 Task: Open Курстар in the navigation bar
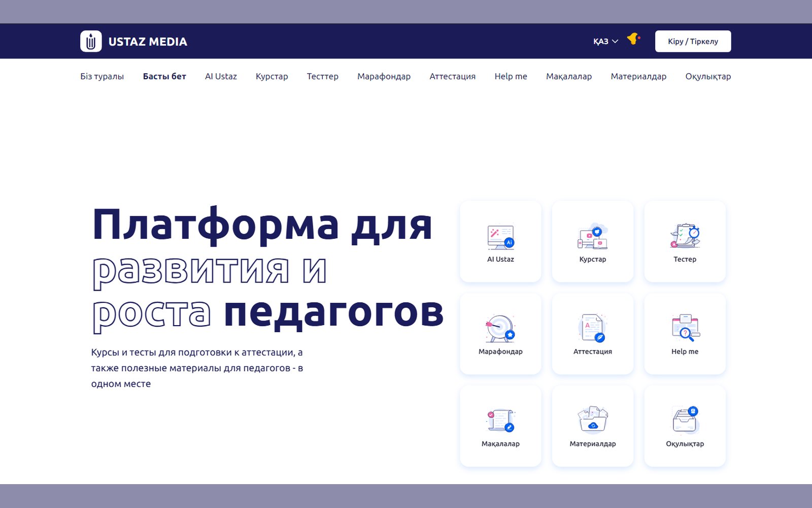coord(272,76)
